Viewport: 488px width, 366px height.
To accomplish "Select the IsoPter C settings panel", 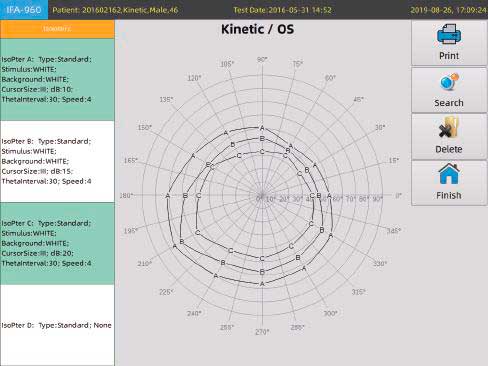I will pyautogui.click(x=57, y=243).
